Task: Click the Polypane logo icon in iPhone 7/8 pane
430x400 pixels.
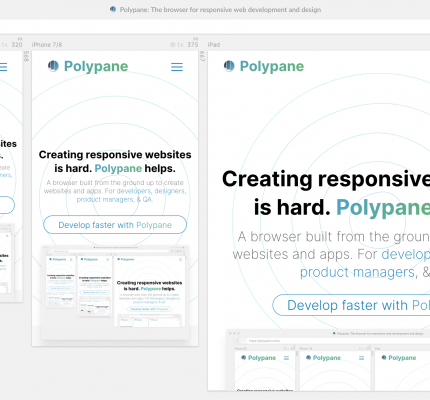Action: pos(53,66)
